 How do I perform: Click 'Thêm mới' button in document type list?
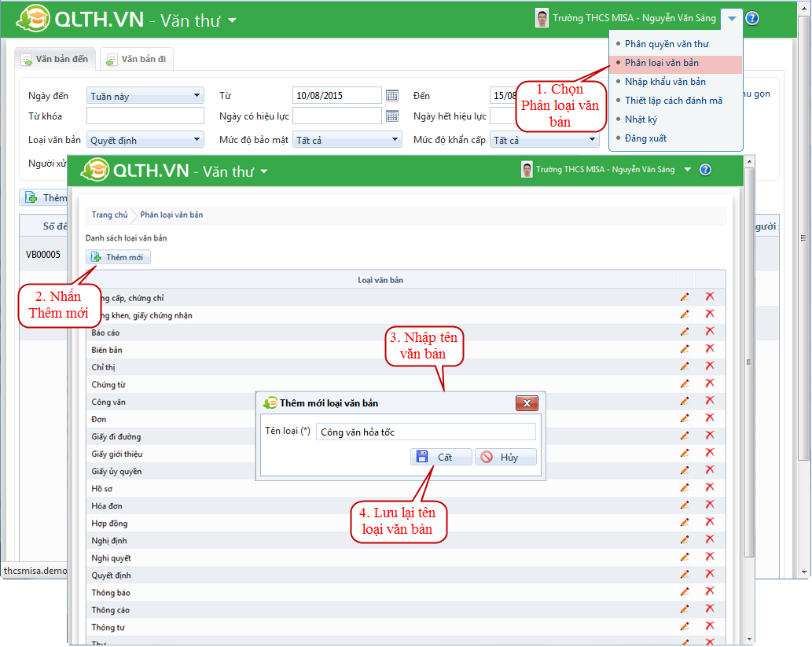click(x=118, y=257)
